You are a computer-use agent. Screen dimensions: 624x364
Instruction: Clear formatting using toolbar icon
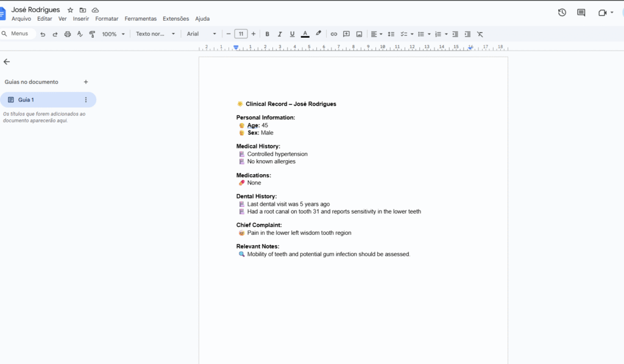coord(480,34)
